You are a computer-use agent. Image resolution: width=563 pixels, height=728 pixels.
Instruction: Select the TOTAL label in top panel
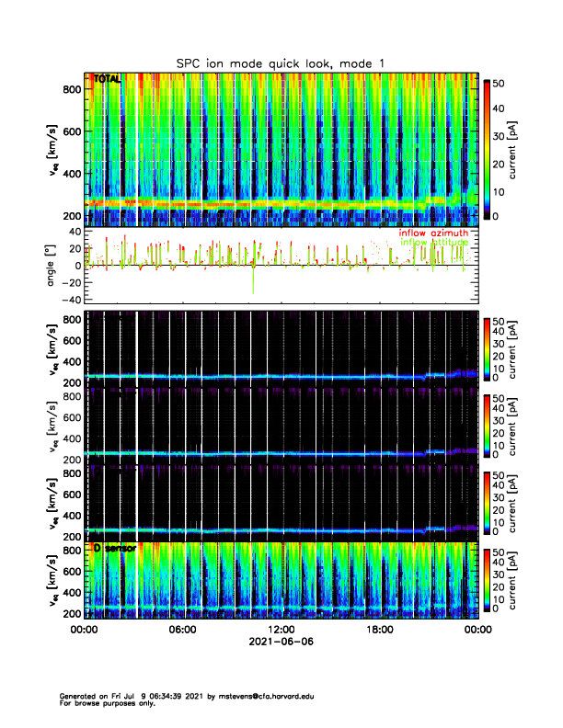point(108,80)
